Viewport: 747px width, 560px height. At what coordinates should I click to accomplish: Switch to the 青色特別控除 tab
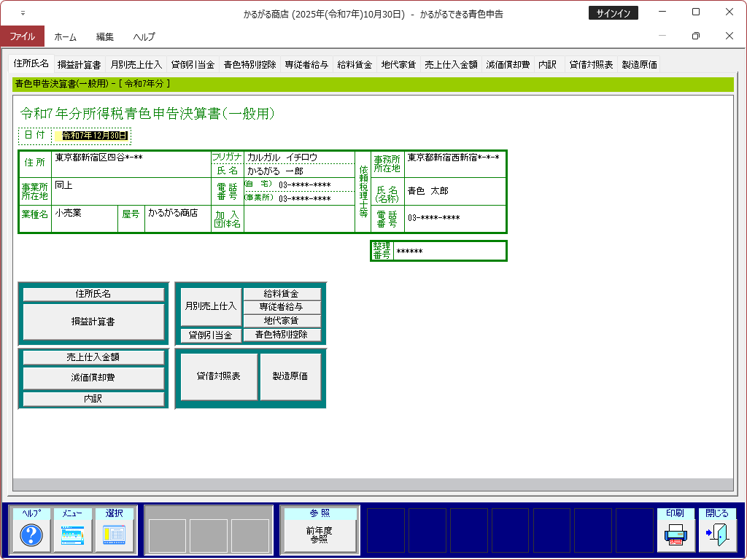249,64
